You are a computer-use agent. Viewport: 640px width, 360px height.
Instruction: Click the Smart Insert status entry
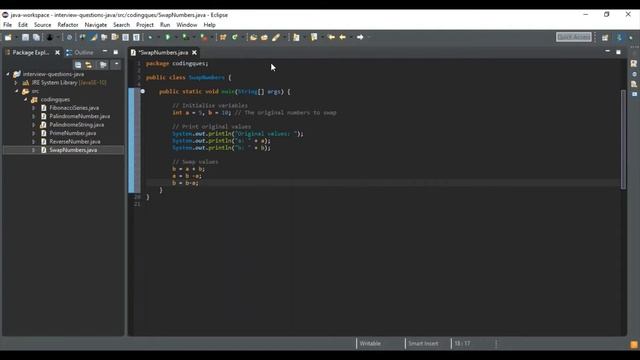point(423,344)
